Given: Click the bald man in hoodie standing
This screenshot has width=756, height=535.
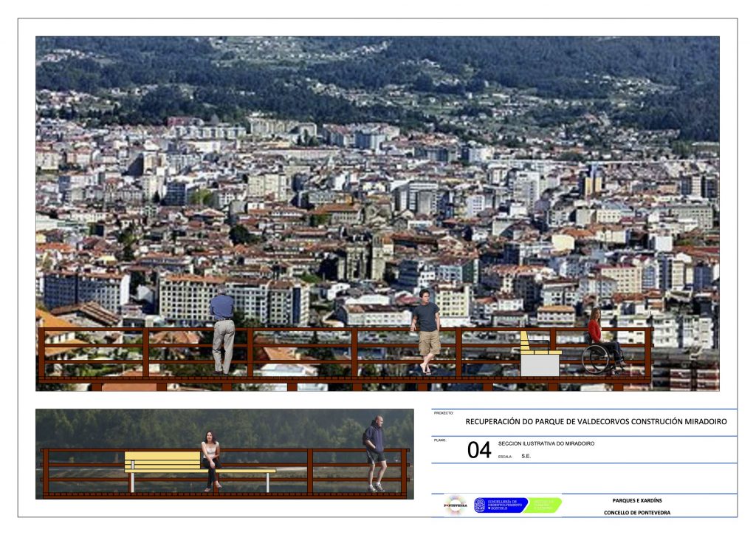Looking at the screenshot, I should coord(375,454).
